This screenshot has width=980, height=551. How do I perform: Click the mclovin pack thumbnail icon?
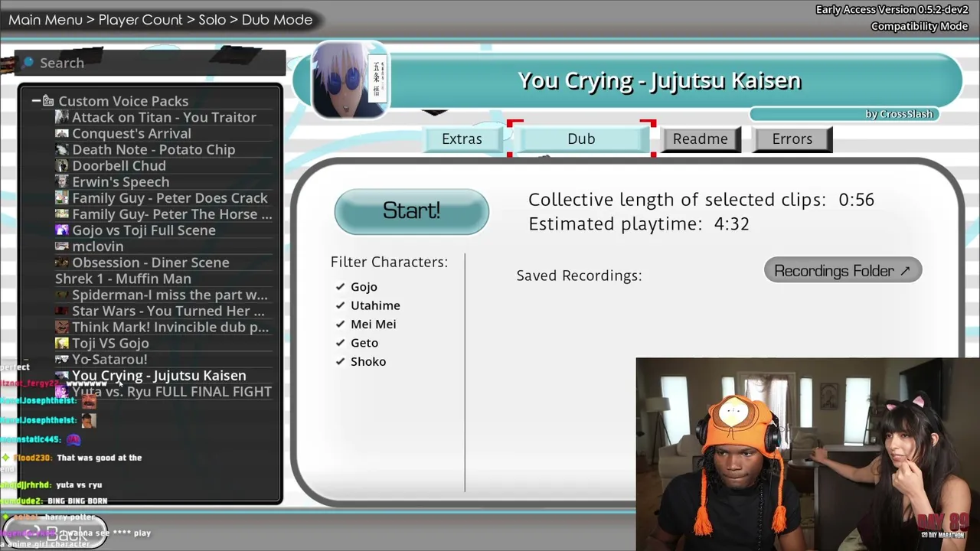click(x=62, y=246)
